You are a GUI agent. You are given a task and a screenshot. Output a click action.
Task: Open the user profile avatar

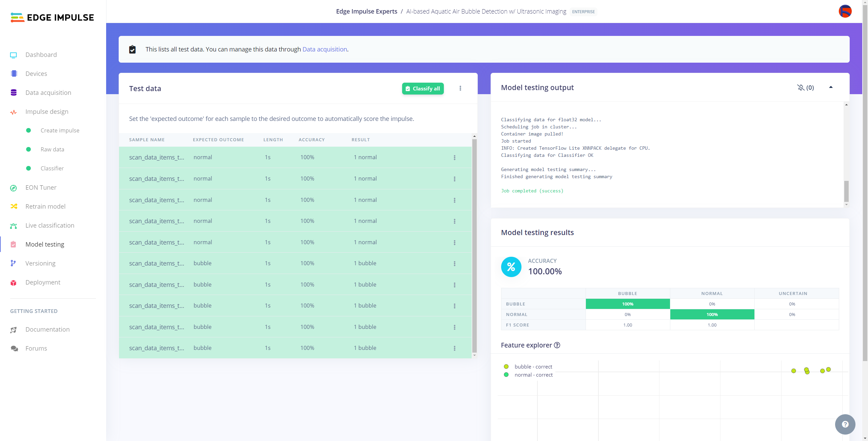click(845, 11)
